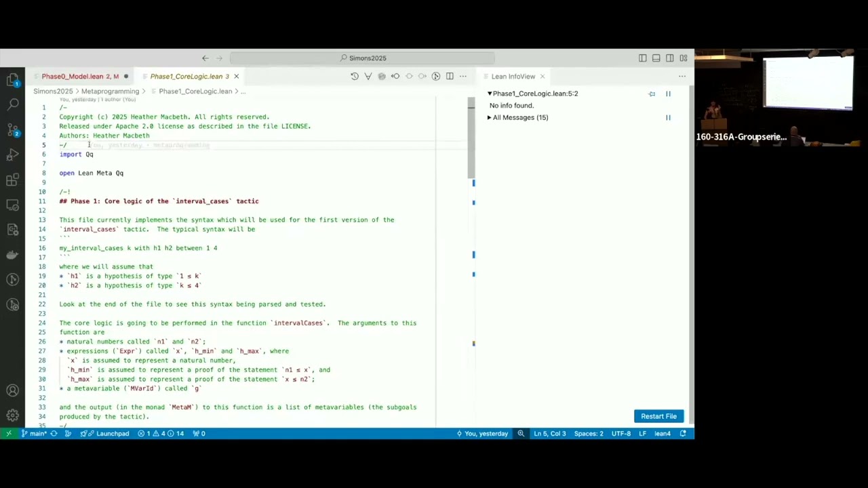Close the Lean InfoView tab
The width and height of the screenshot is (868, 488).
coord(542,77)
